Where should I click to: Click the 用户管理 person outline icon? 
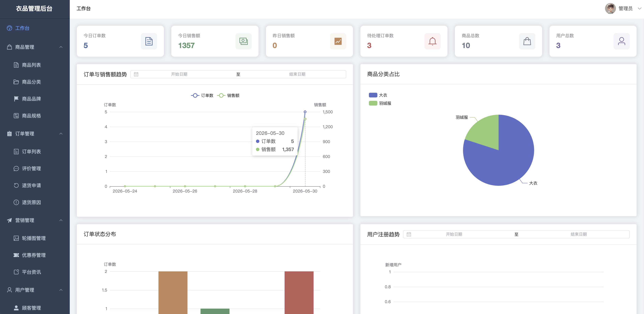point(9,290)
